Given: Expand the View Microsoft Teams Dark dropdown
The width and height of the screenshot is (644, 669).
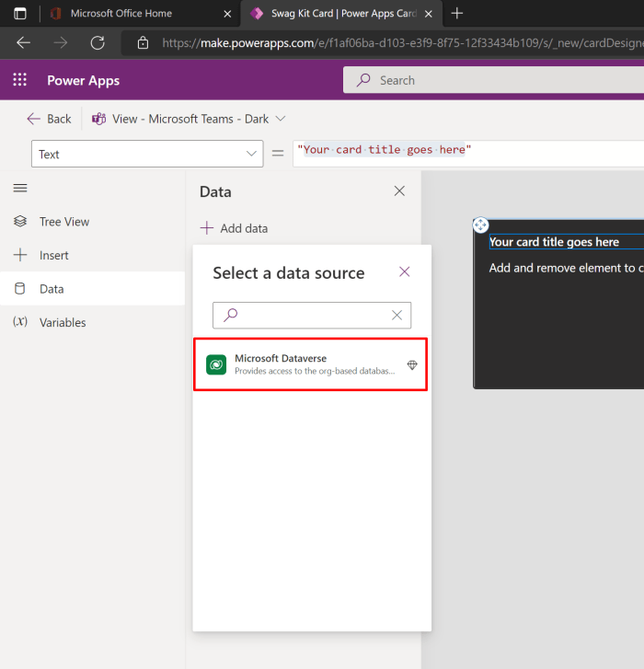Looking at the screenshot, I should point(281,119).
